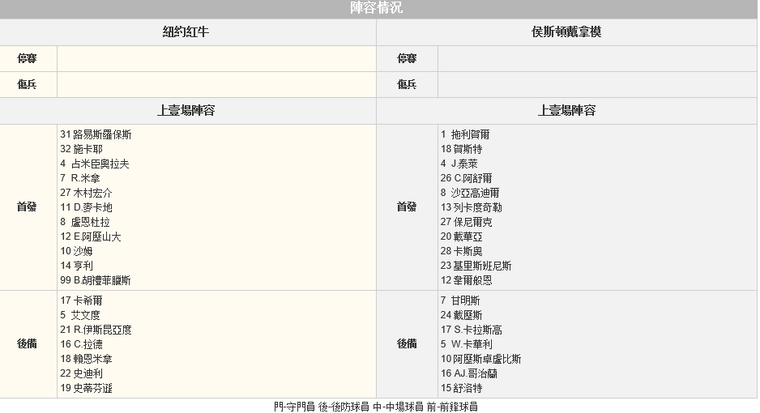This screenshot has width=760, height=413.
Task: Click the 前-前鋒球員 legend text
Action: pos(452,407)
